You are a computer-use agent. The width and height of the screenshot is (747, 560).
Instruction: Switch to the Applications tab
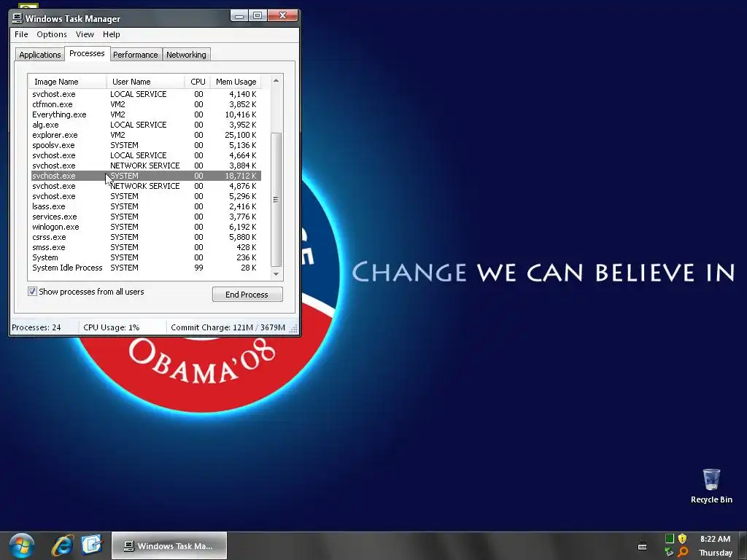[x=40, y=55]
